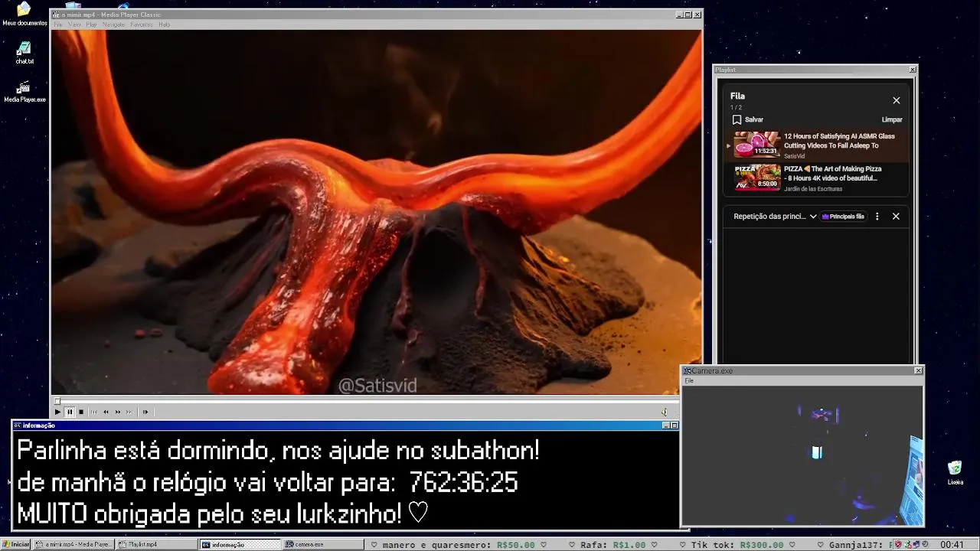This screenshot has height=551, width=980.
Task: Click the Iniciar start button
Action: pyautogui.click(x=15, y=544)
